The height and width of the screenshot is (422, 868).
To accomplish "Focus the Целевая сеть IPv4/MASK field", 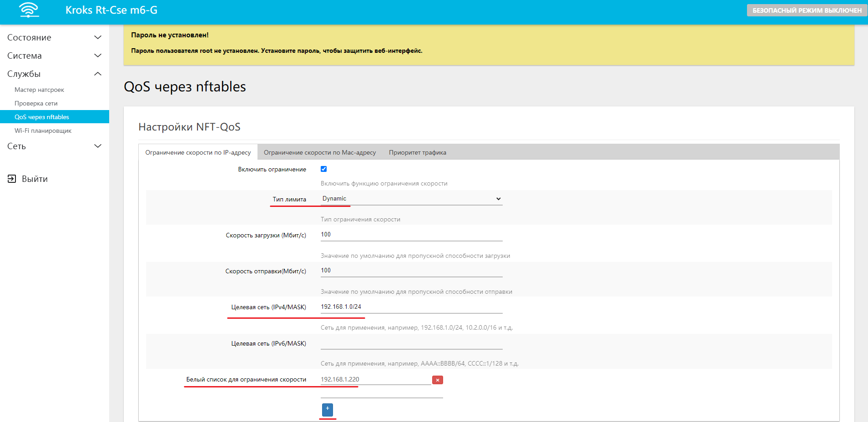I will (x=411, y=307).
